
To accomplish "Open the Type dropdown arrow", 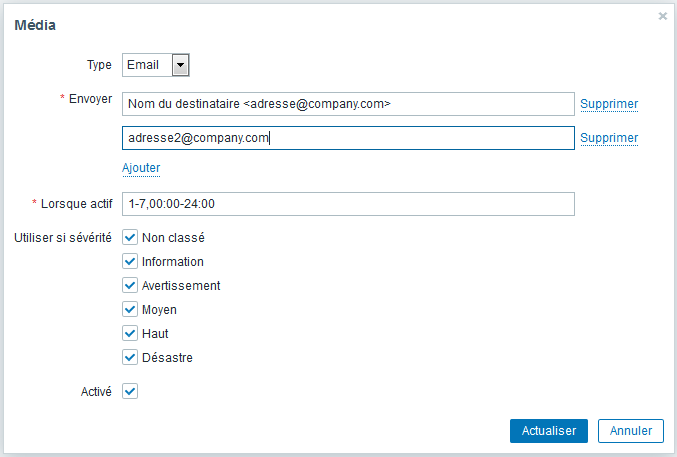I will click(180, 65).
